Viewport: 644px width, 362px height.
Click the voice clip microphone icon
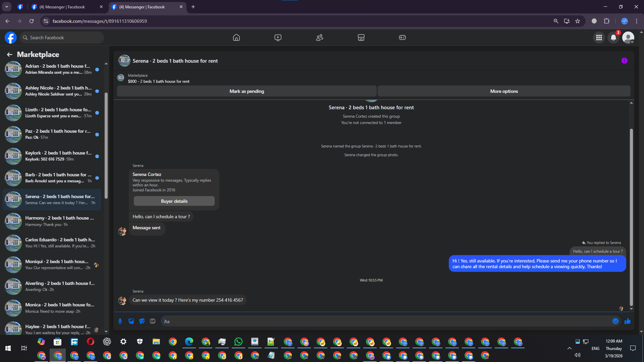[x=120, y=321]
